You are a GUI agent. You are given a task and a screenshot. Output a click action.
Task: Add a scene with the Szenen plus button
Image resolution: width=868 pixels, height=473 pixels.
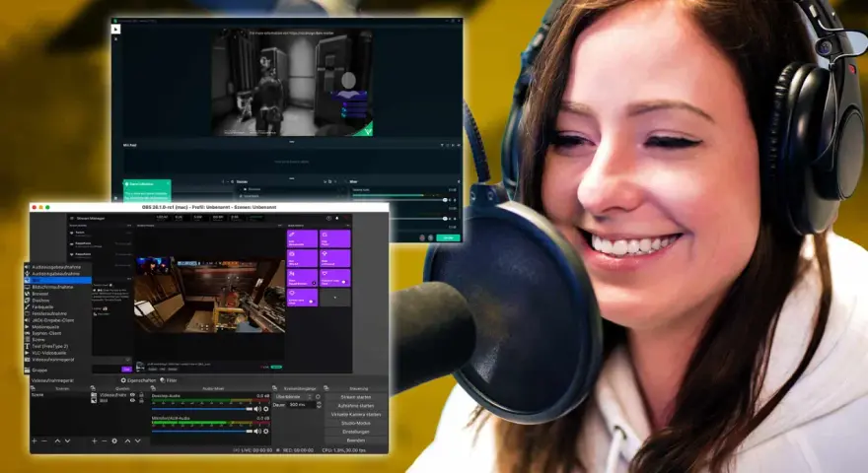(35, 440)
